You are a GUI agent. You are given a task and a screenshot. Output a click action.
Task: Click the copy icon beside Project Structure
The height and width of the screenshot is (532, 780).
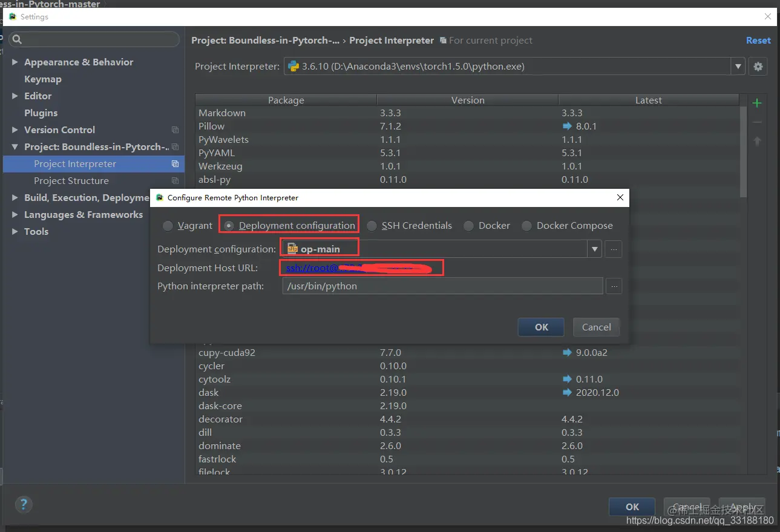(175, 180)
